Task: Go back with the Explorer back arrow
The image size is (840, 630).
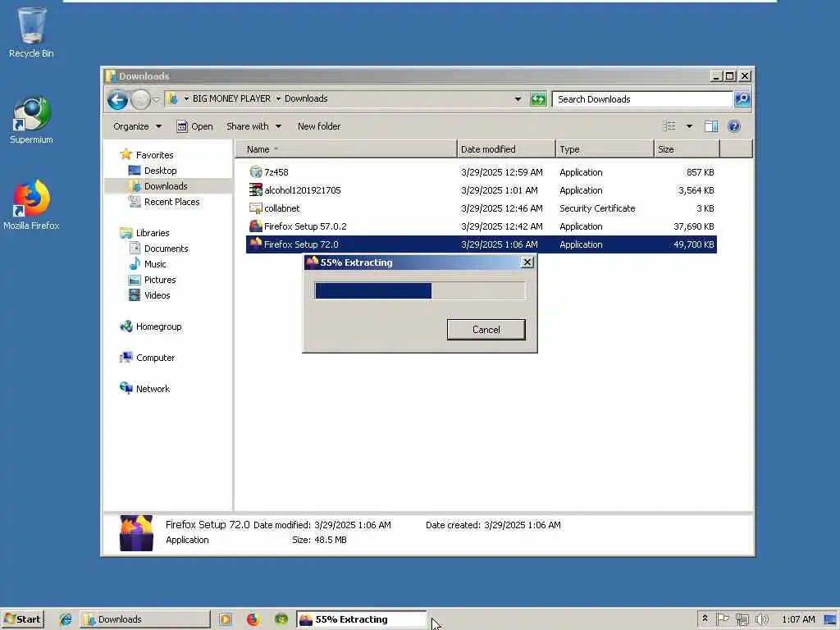Action: (x=117, y=99)
